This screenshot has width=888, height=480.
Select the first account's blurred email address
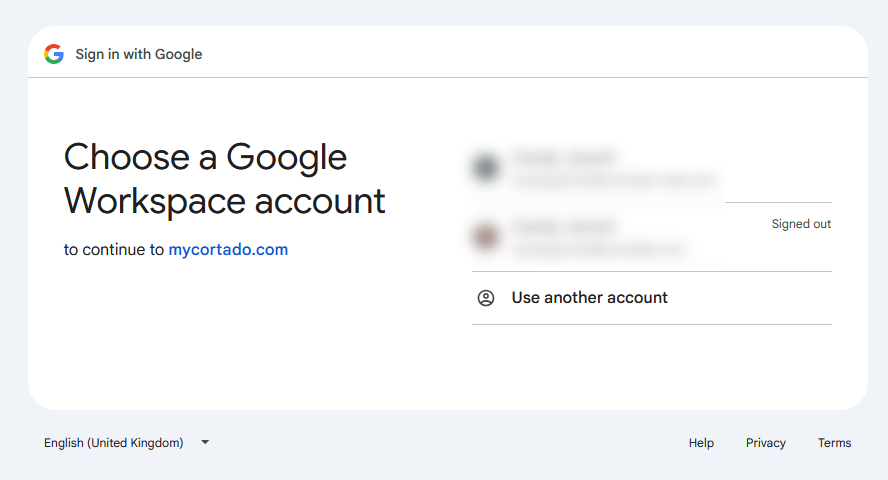[615, 180]
